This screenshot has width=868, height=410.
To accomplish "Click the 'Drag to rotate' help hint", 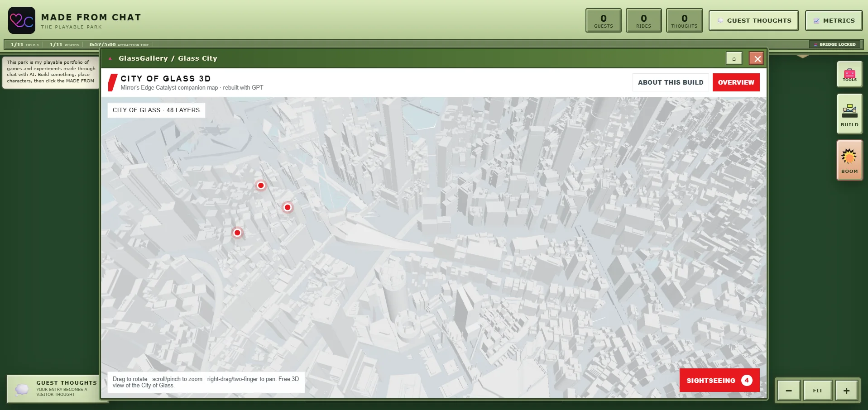I will pos(206,382).
